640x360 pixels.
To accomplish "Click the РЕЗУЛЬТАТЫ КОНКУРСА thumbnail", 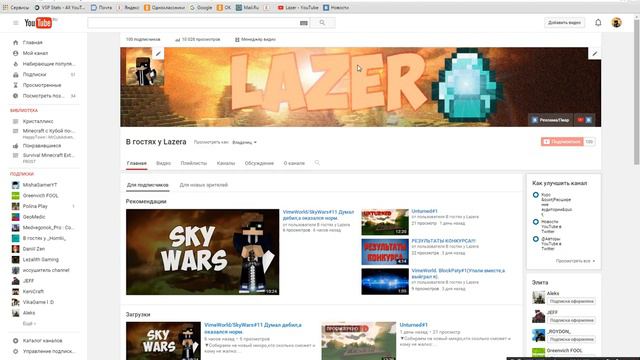I will click(x=385, y=252).
